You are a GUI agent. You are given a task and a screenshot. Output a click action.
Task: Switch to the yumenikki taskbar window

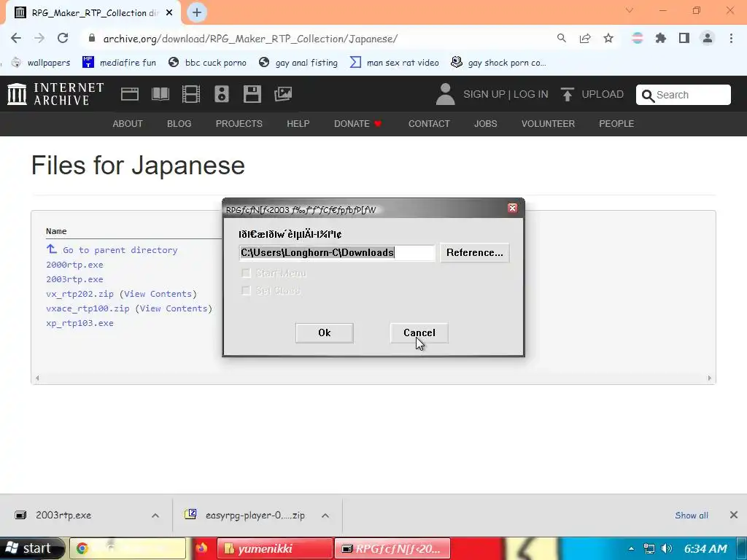[275, 548]
